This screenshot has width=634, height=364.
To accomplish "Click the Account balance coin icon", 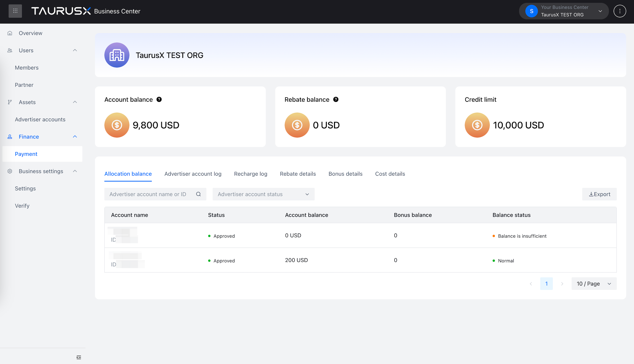I will point(117,125).
